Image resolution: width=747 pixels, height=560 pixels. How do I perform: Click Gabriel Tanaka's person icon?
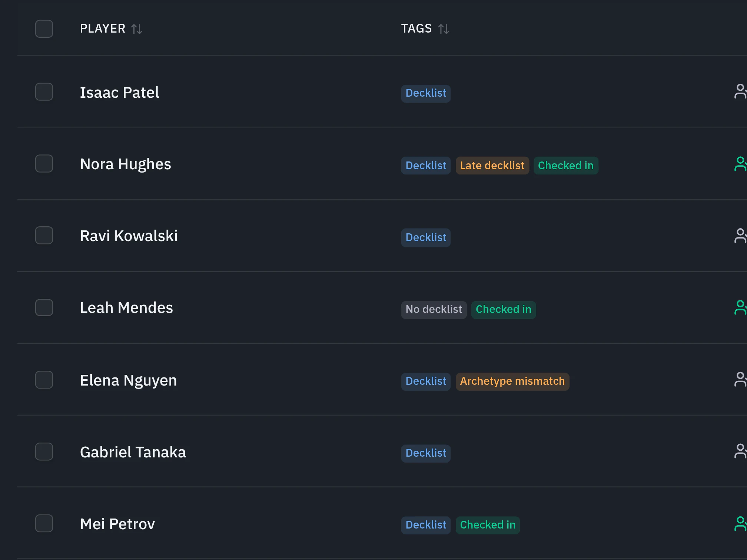[x=740, y=451]
